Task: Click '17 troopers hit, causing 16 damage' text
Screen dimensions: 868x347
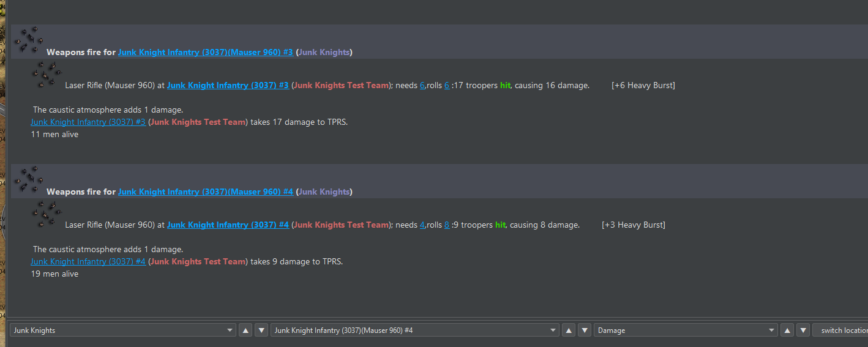Action: coord(521,86)
